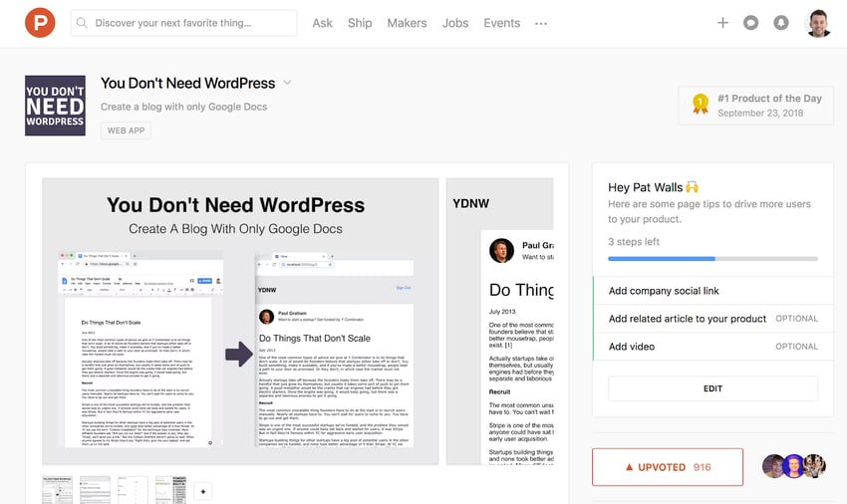Select the 'Add video' step
This screenshot has height=504, width=847.
click(713, 347)
